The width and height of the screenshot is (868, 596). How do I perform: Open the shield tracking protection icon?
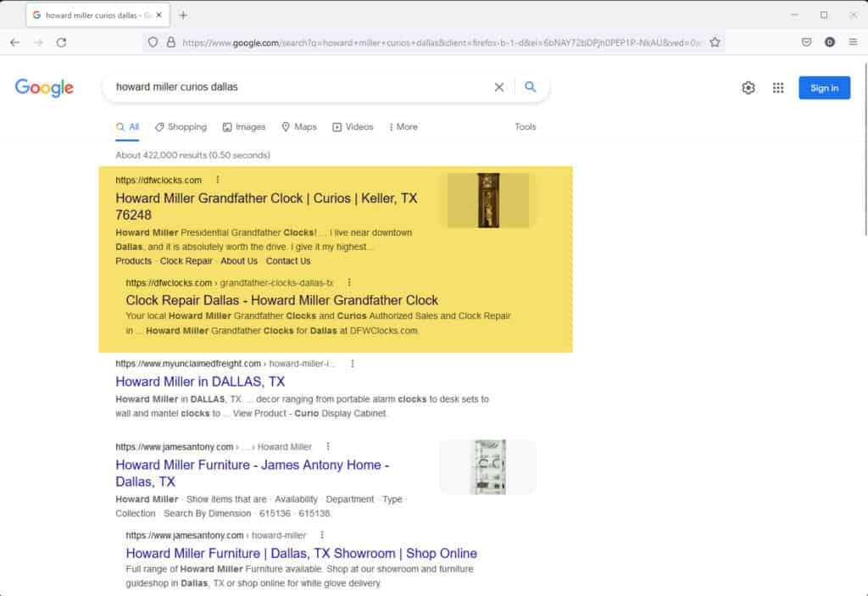click(x=153, y=42)
